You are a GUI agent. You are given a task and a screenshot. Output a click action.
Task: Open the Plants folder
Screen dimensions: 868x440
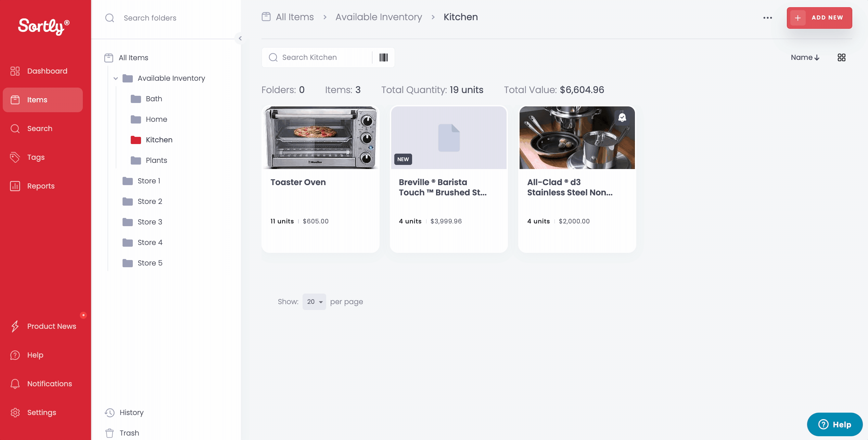pyautogui.click(x=156, y=160)
